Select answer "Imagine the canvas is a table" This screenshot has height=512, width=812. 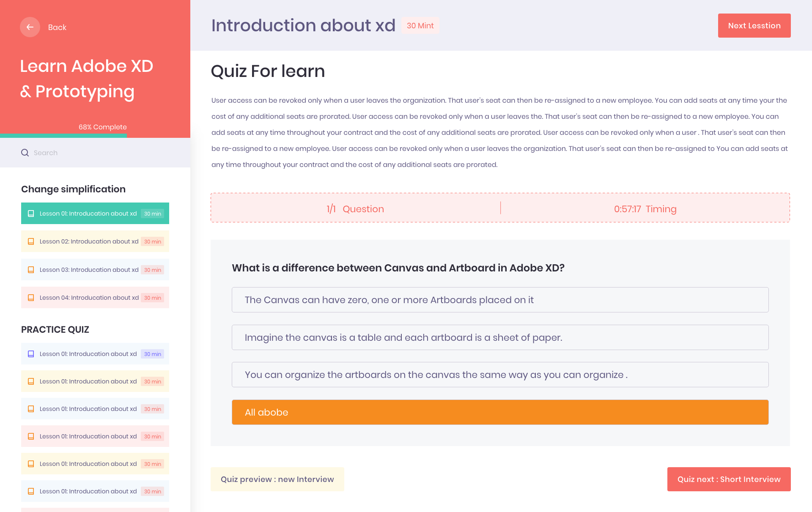(x=500, y=337)
